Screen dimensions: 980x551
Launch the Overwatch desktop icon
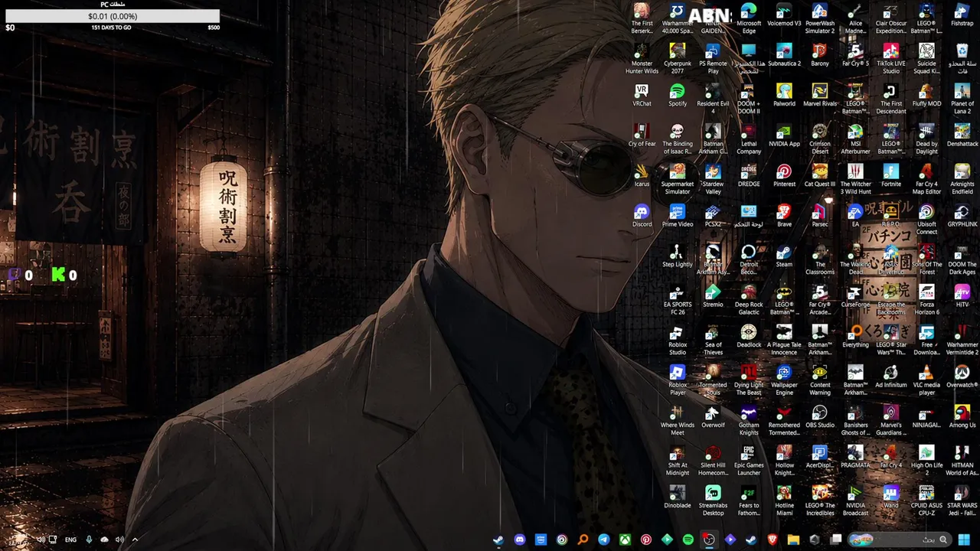point(962,377)
